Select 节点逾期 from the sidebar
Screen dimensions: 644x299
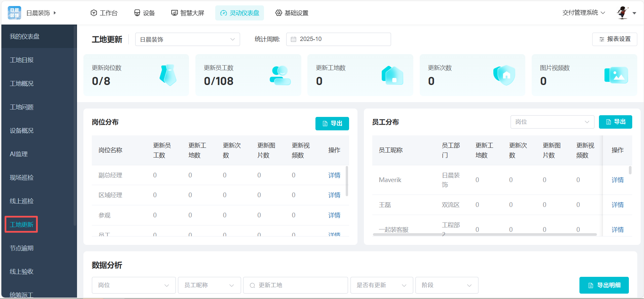tap(22, 248)
